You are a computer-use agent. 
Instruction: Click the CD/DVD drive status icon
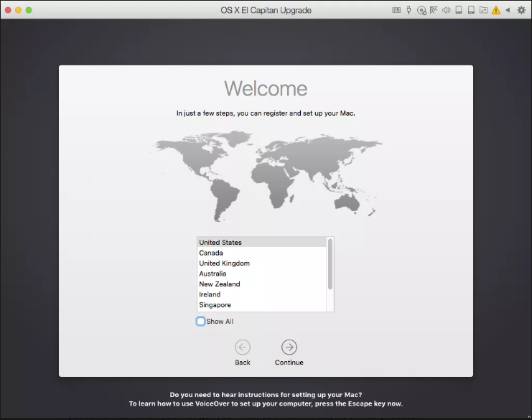pos(421,11)
